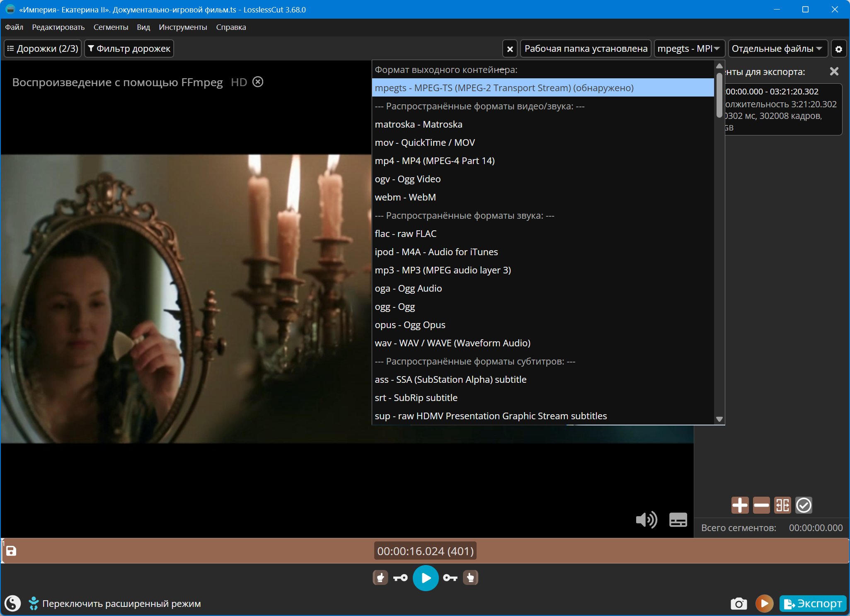
Task: Toggle audio mute speaker icon
Action: (x=646, y=519)
